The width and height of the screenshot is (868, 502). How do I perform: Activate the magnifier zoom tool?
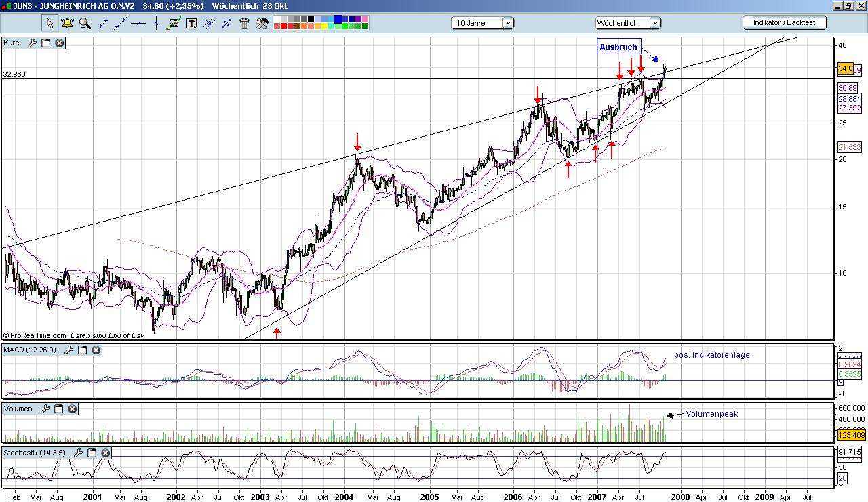[85, 23]
